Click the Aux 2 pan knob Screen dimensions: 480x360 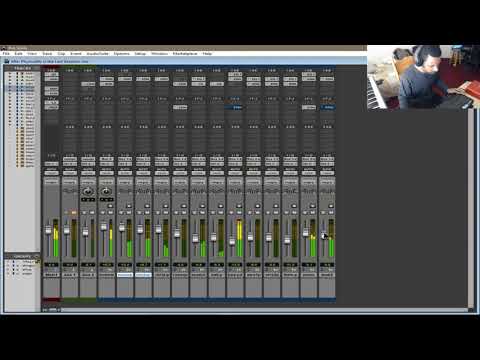point(88,191)
